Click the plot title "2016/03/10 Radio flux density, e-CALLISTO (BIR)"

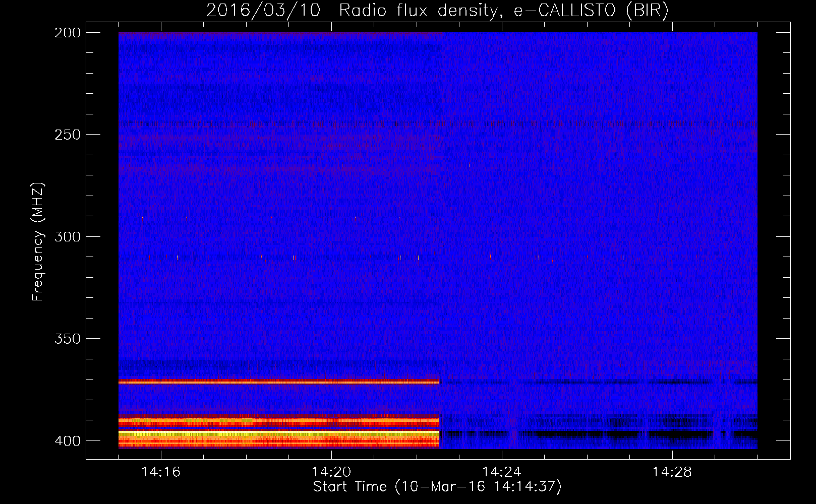coord(437,10)
